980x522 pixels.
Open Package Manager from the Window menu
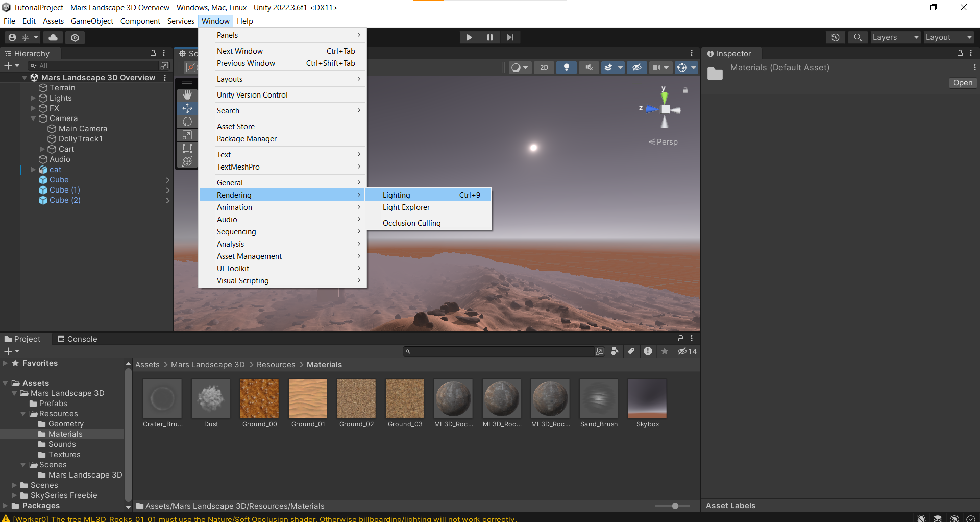click(x=283, y=139)
